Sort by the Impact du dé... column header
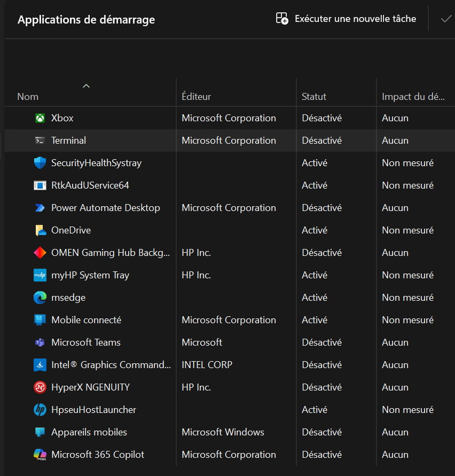Screen dimensions: 455x476 point(413,97)
